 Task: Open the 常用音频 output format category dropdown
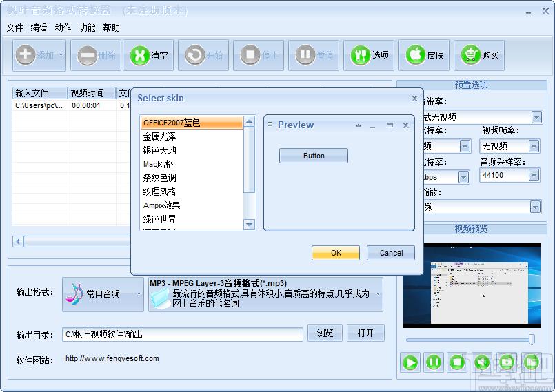(103, 294)
